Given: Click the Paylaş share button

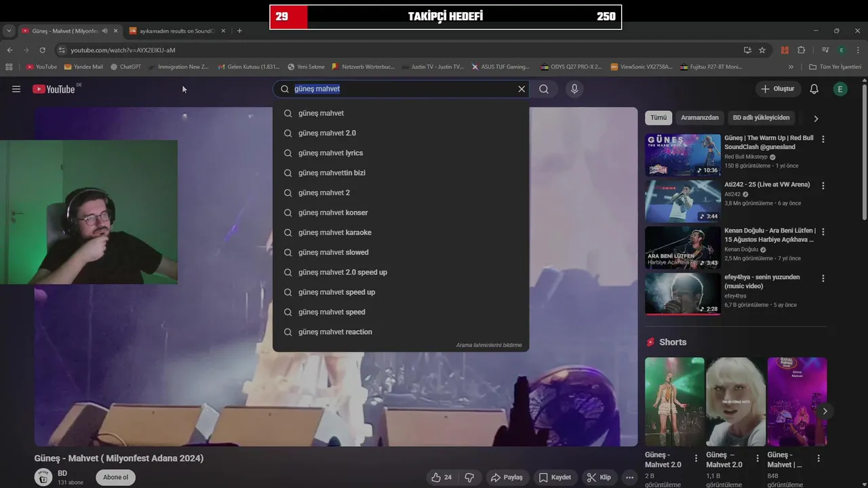Looking at the screenshot, I should (x=507, y=477).
